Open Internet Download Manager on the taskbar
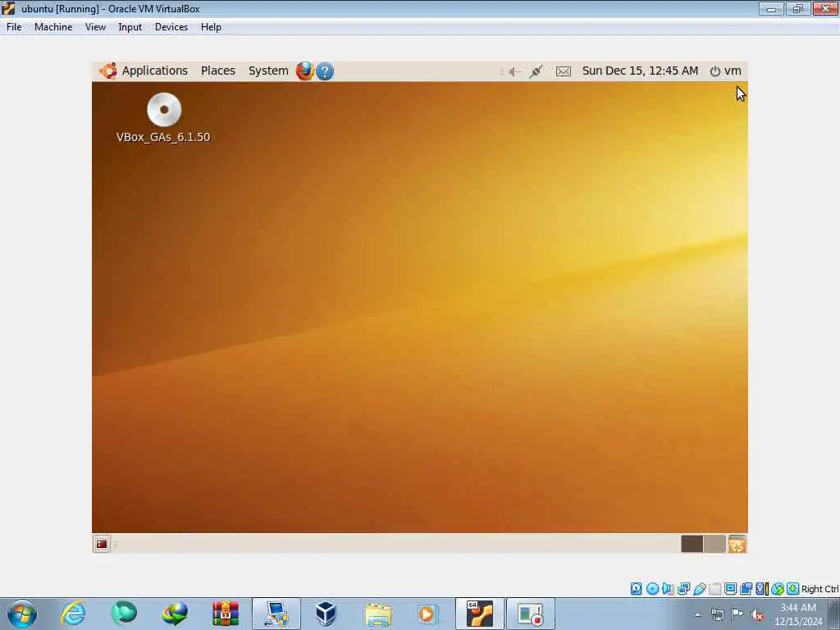Image resolution: width=840 pixels, height=630 pixels. click(175, 614)
